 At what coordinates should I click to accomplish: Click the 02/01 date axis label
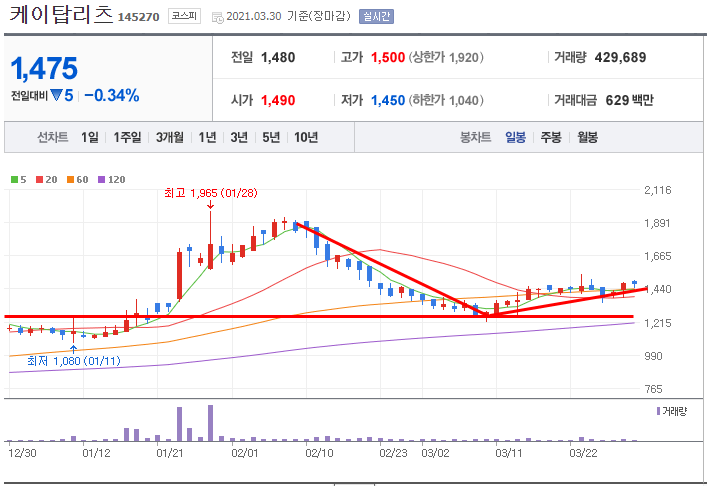(x=245, y=453)
